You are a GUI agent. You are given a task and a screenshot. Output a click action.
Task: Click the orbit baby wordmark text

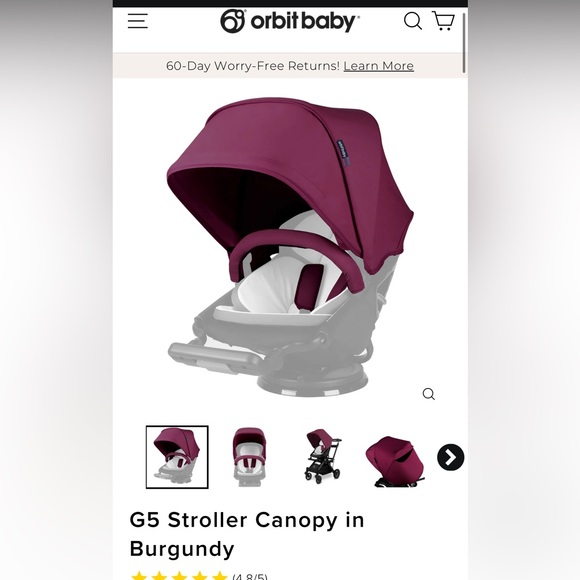303,21
